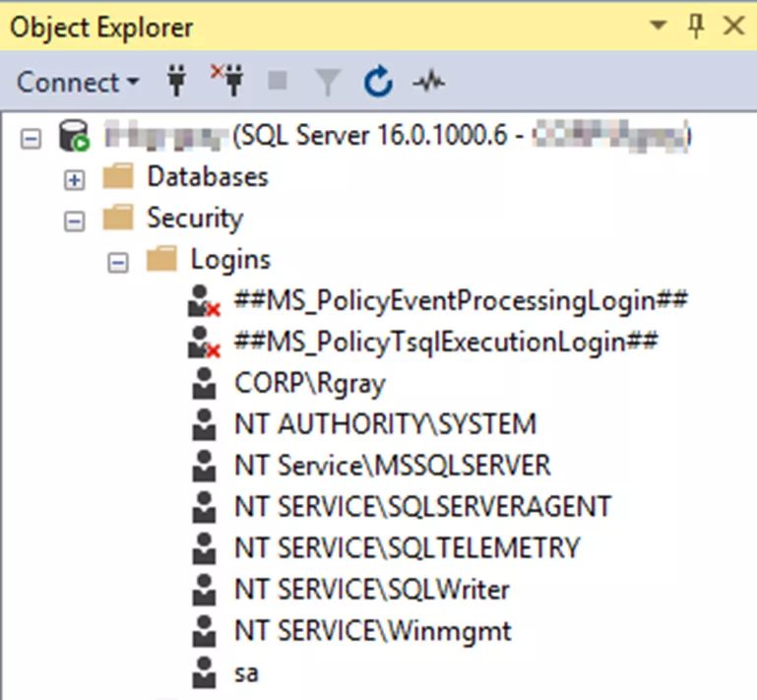Select NT AUTHORITY\SYSTEM login

click(x=385, y=424)
